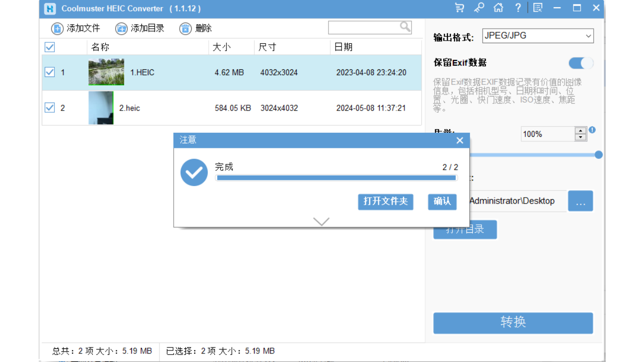Select the 1.HEIC pond thumbnail

(106, 72)
